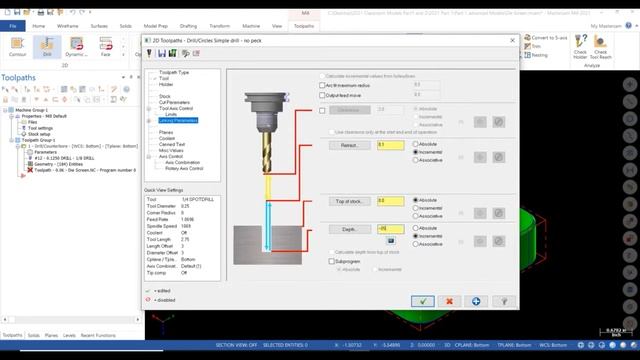Click the Check Tool Reach icon
The image size is (640, 360).
(600, 46)
